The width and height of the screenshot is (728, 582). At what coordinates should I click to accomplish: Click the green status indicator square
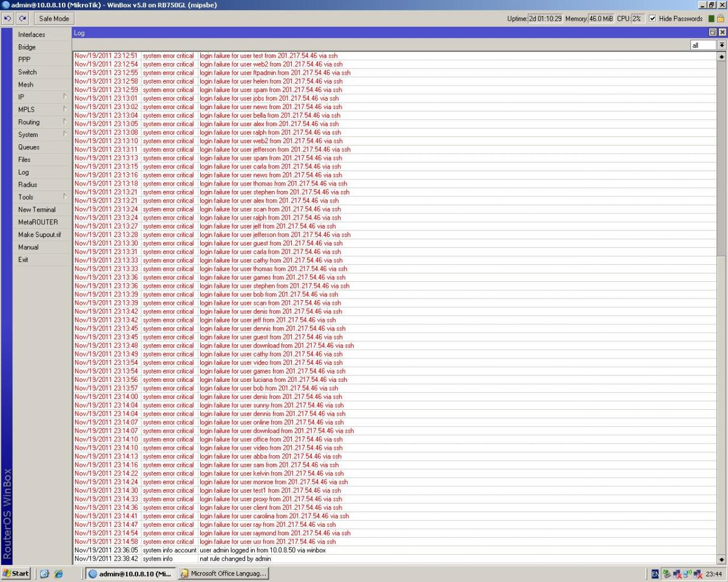click(x=711, y=19)
